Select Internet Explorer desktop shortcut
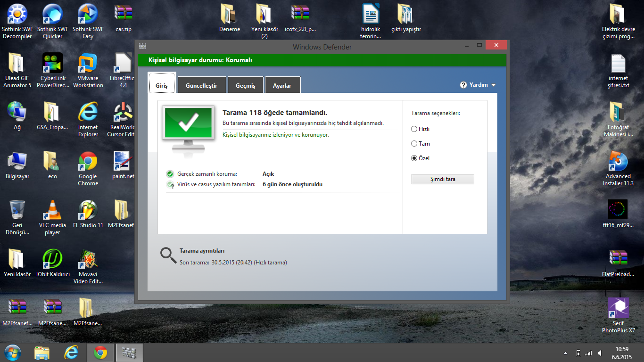This screenshot has width=644, height=362. pyautogui.click(x=88, y=120)
